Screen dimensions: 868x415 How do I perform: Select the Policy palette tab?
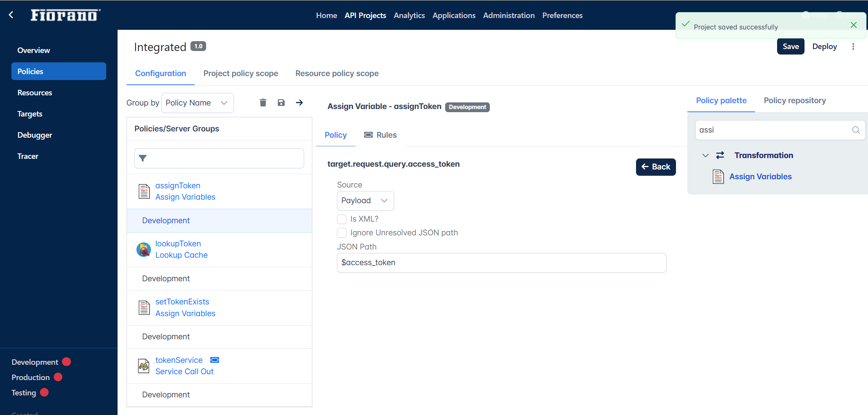click(x=721, y=100)
